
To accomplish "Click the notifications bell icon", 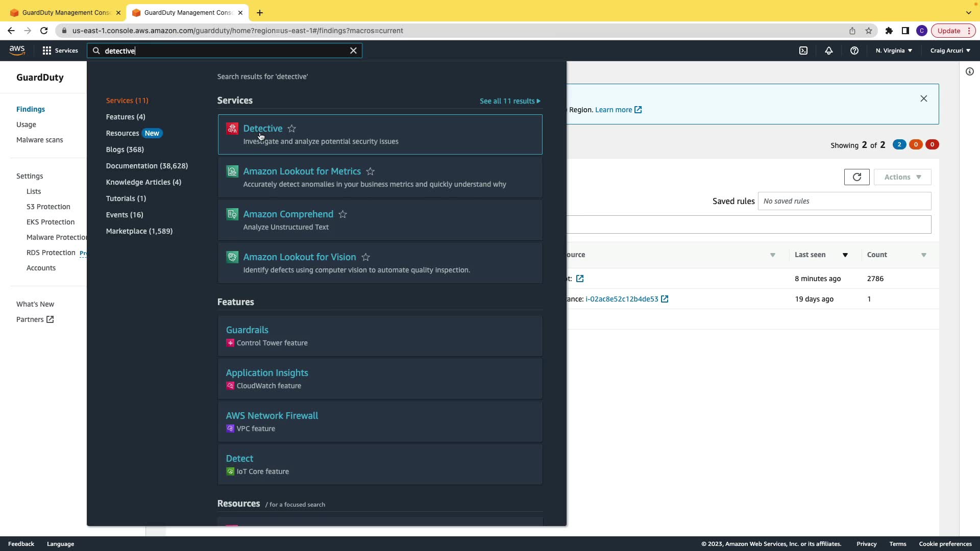I will (829, 51).
